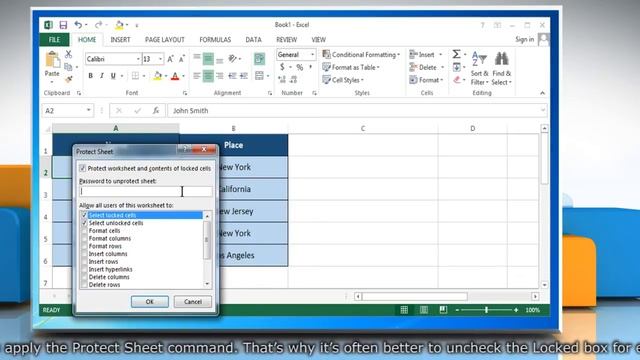
Task: Enable Format cells permission checkbox
Action: (x=84, y=231)
